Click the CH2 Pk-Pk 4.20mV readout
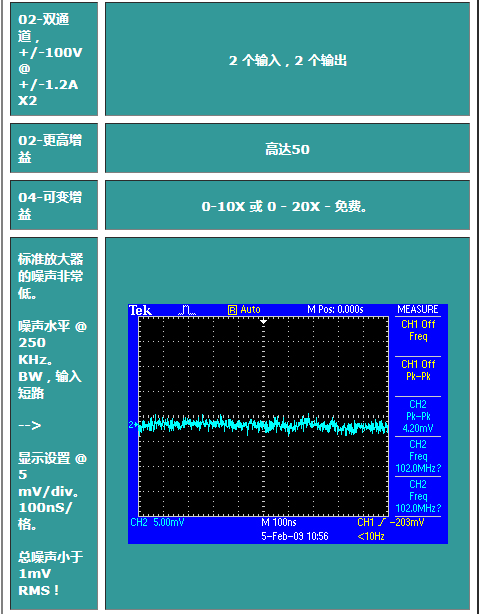The height and width of the screenshot is (614, 480). click(x=418, y=416)
